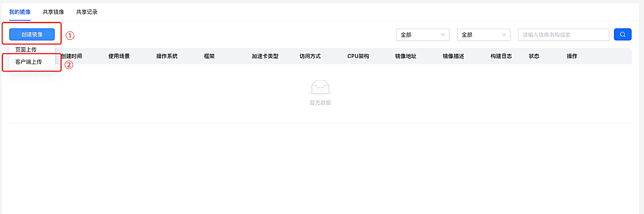Open the first 全部 filter dropdown
This screenshot has height=214, width=644.
[422, 35]
